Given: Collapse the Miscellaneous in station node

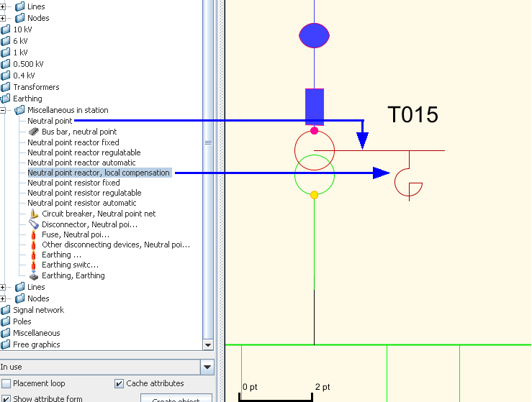Looking at the screenshot, I should coord(3,110).
